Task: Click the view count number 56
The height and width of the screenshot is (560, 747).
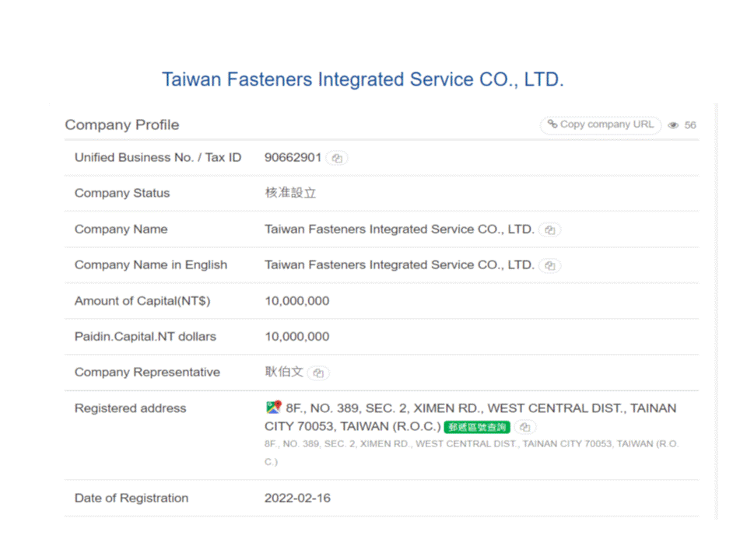Action: (690, 125)
